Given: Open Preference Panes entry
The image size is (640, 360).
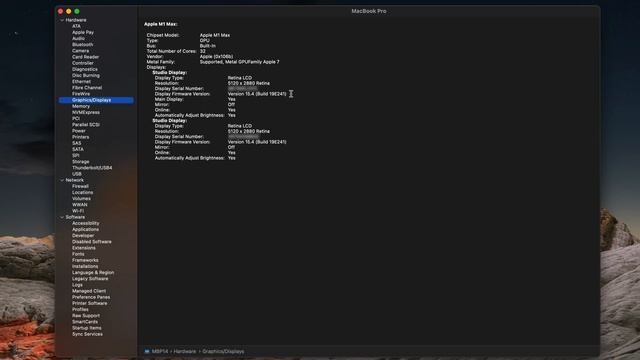Looking at the screenshot, I should [91, 297].
